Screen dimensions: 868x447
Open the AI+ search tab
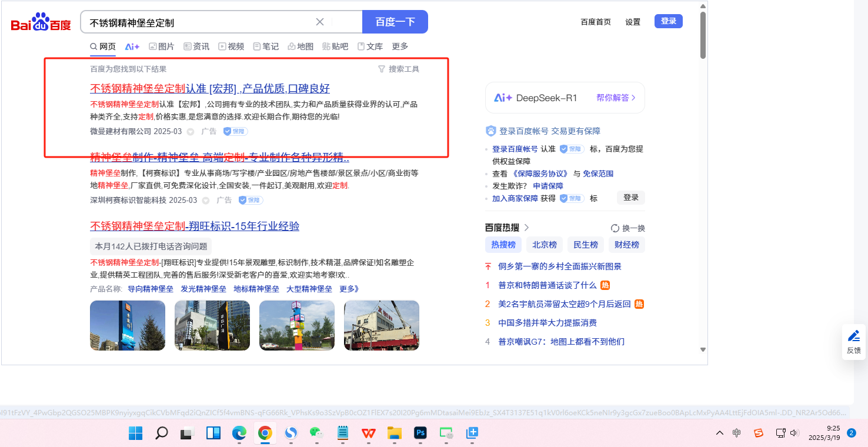click(132, 46)
